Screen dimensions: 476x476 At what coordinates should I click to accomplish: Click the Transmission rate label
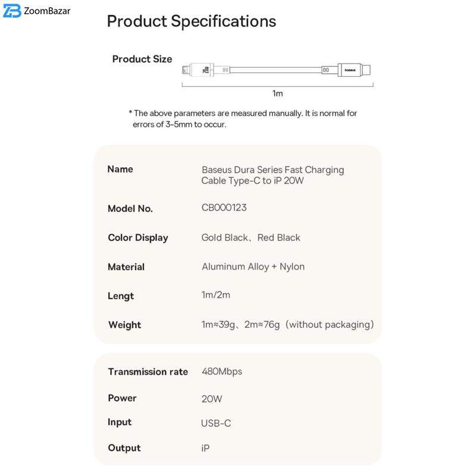(148, 372)
